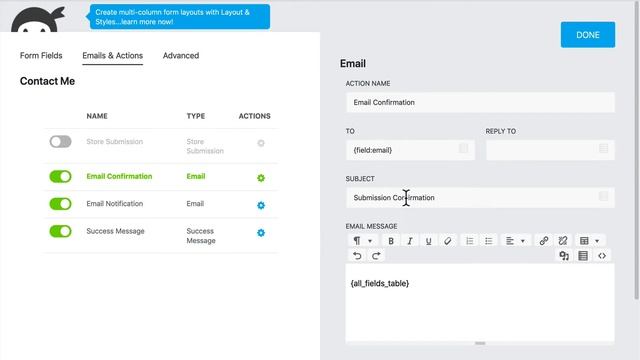This screenshot has height=360, width=640.
Task: Click the Subject input field
Action: pos(480,198)
